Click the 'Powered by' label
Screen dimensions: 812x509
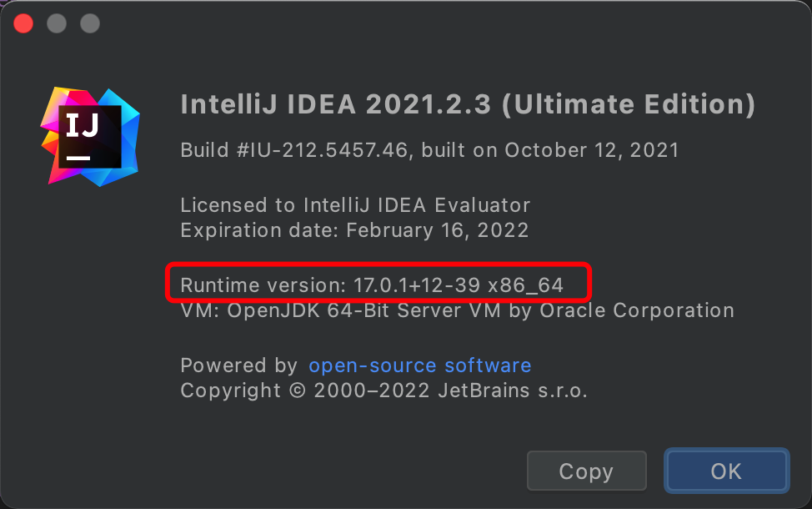(x=238, y=365)
